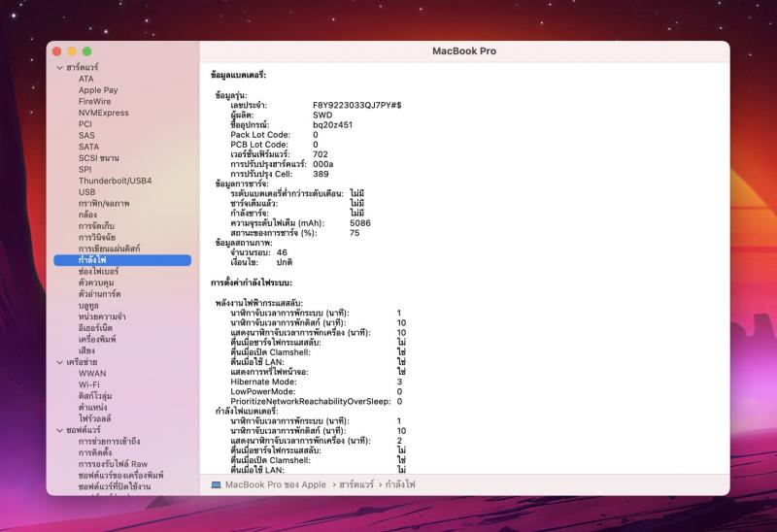Click the MacBook Pro window title bar
The width and height of the screenshot is (777, 532).
click(463, 50)
